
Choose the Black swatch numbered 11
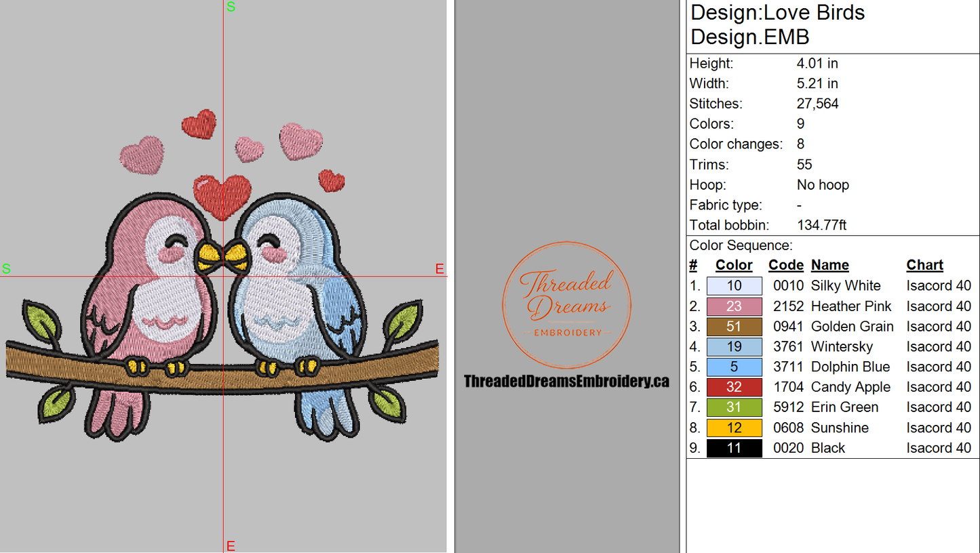[734, 449]
